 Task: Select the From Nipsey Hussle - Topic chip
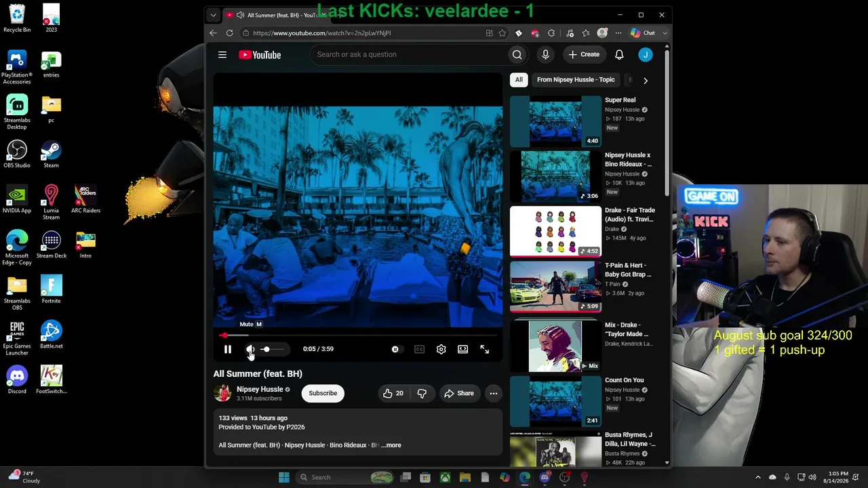pyautogui.click(x=576, y=79)
